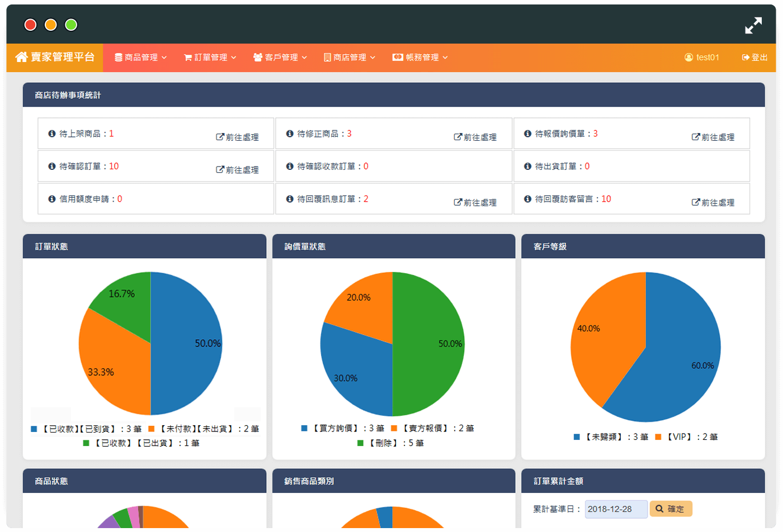Screen dimensions: 783x532
Task: Click the 累計基準日 date field
Action: pyautogui.click(x=616, y=509)
